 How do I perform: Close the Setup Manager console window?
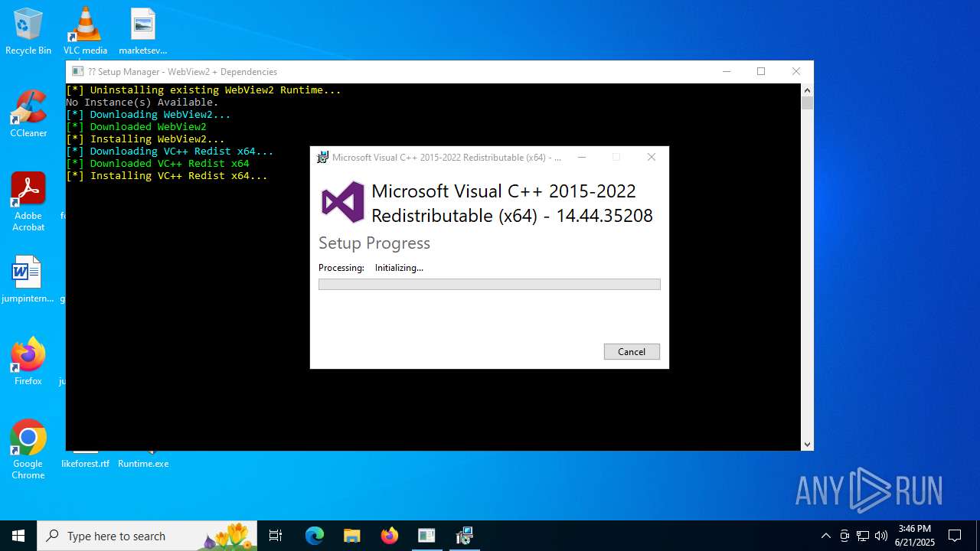[796, 71]
